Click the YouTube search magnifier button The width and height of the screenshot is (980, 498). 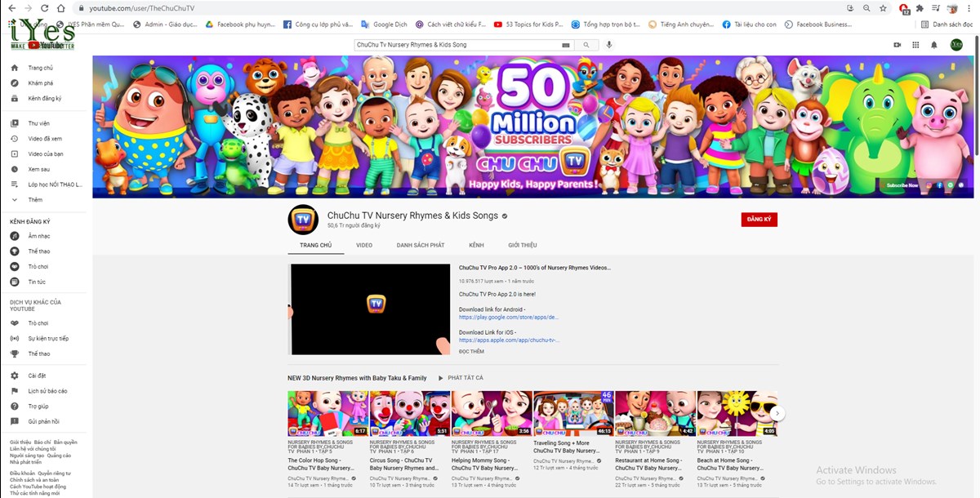pos(586,45)
